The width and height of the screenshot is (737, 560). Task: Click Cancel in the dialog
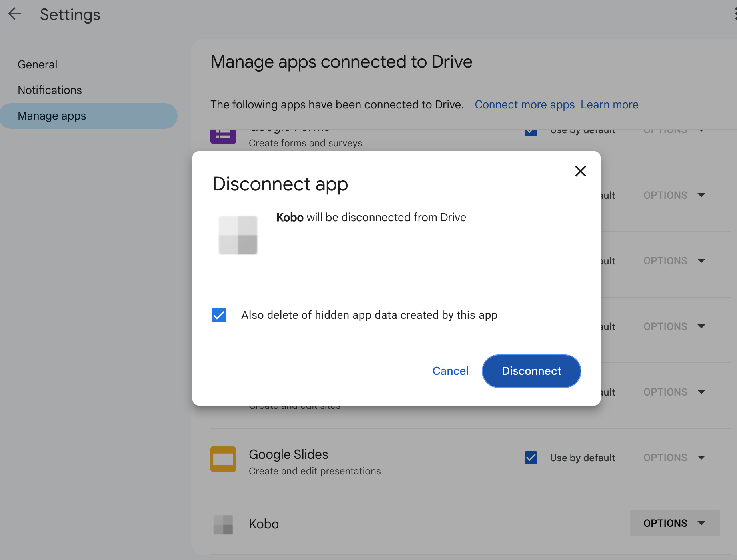coord(450,371)
